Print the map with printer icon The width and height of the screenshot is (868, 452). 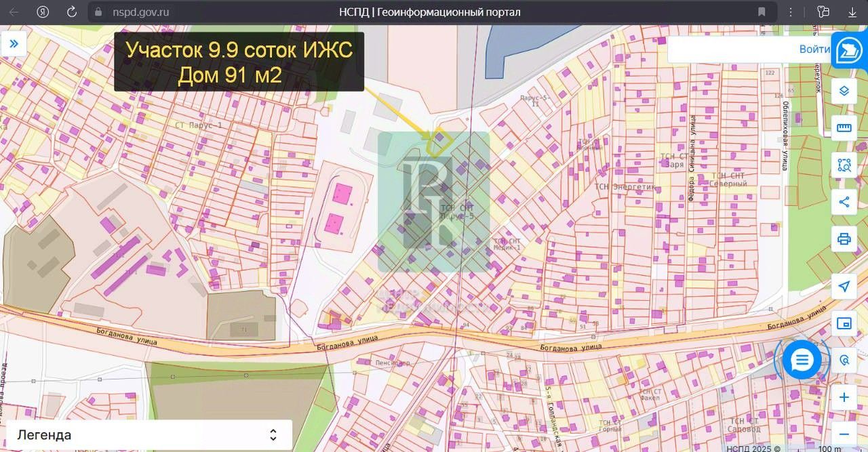tap(844, 239)
